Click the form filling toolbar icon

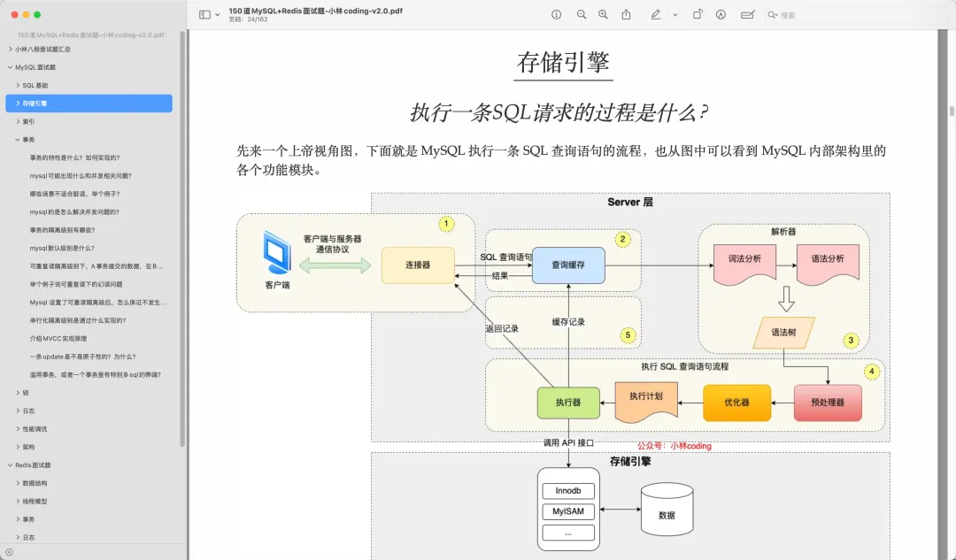748,14
